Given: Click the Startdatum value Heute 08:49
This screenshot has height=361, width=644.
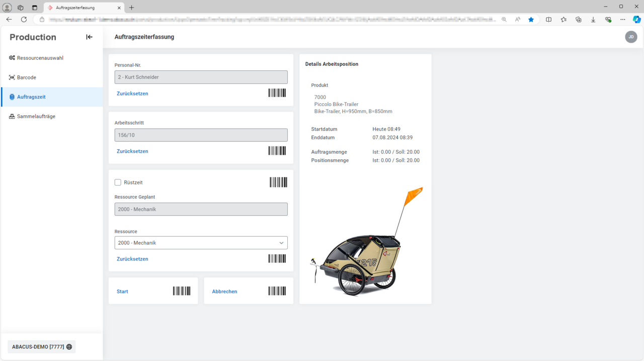Looking at the screenshot, I should [x=386, y=129].
